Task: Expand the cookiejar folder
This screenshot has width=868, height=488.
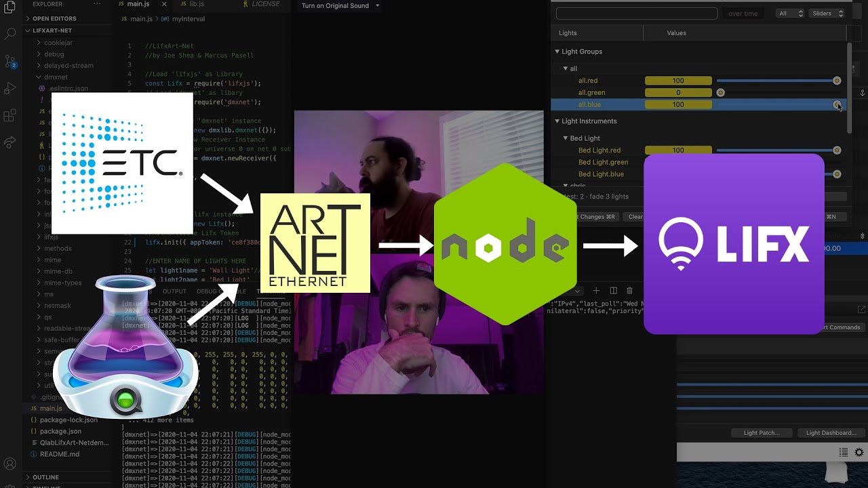Action: point(58,43)
